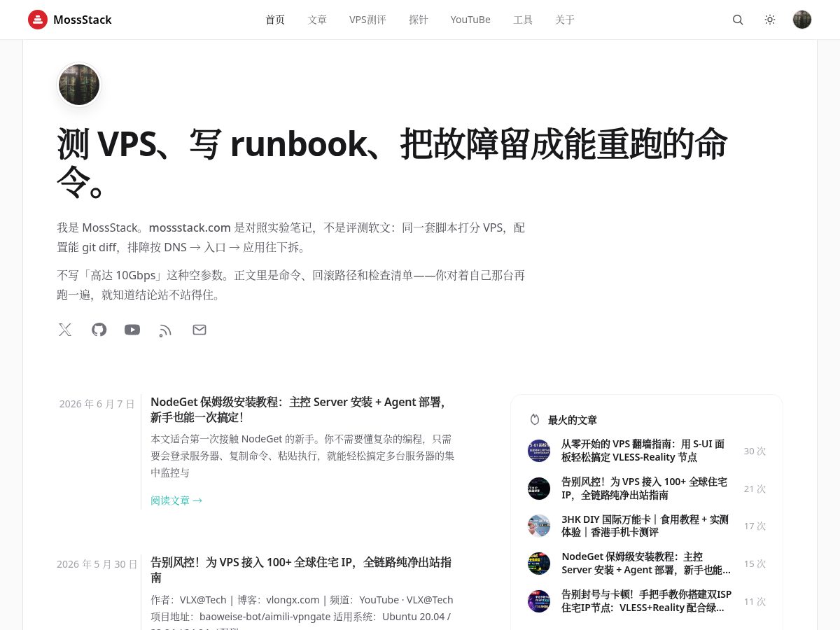Open 告别风控 VPS 接入住宅 IP article title
The width and height of the screenshot is (840, 630).
[301, 570]
